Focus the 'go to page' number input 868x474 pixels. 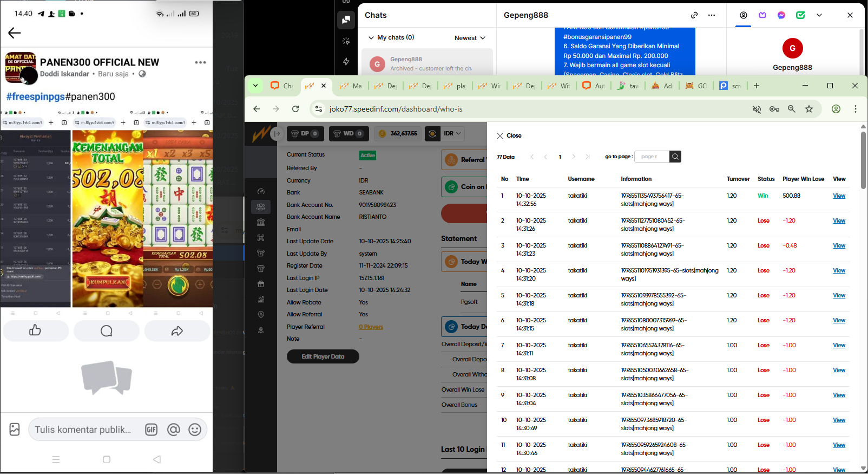(652, 157)
